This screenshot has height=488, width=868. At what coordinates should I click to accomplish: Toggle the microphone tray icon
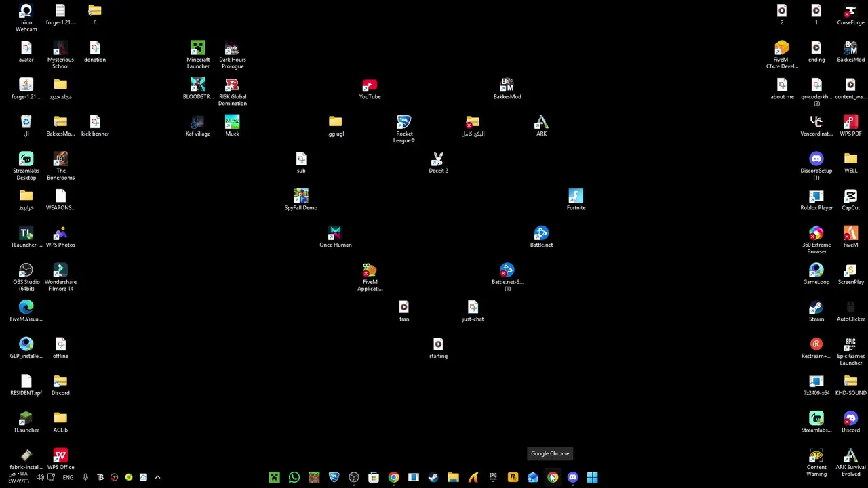click(x=85, y=477)
